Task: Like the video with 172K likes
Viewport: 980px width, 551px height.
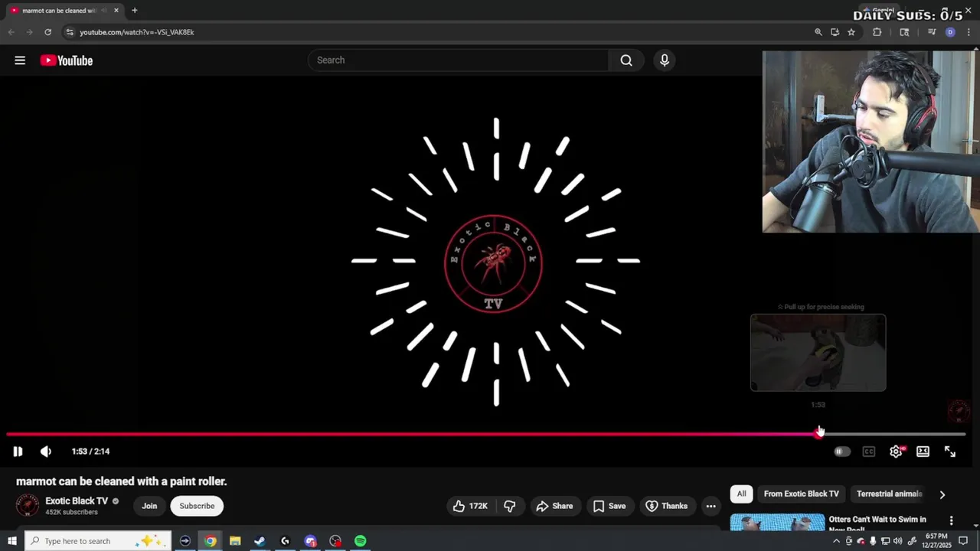Action: (x=470, y=506)
